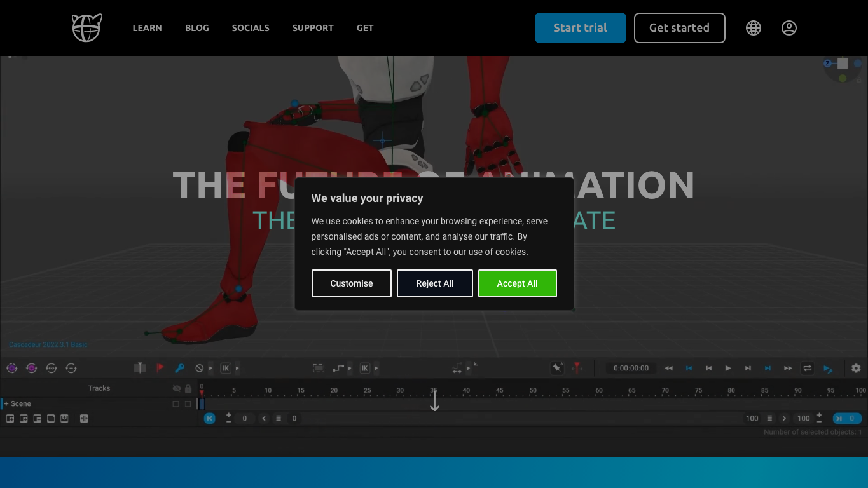868x488 pixels.
Task: Open timeline settings gear icon
Action: pyautogui.click(x=856, y=368)
